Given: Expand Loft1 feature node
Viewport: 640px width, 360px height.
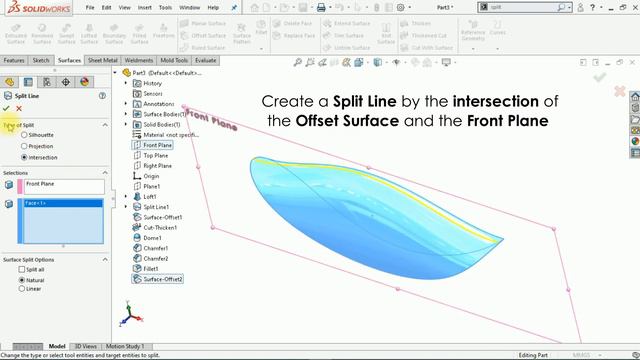Looking at the screenshot, I should (126, 197).
